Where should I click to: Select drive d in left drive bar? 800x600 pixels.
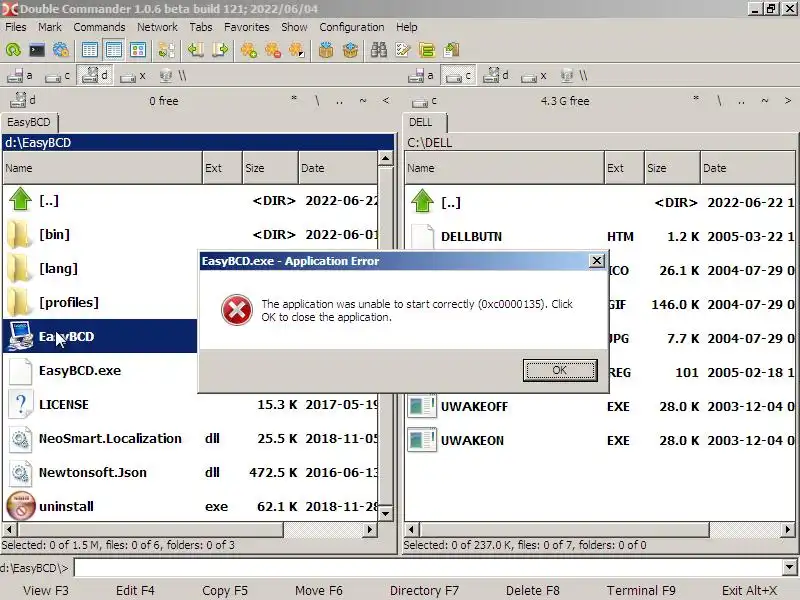click(95, 76)
